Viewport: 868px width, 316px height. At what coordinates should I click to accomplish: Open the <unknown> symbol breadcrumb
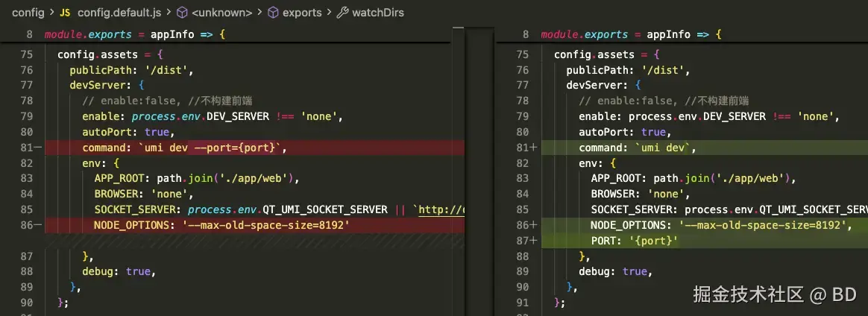[214, 12]
